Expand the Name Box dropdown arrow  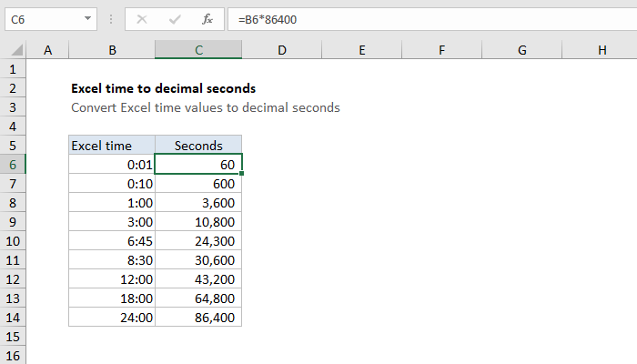tap(86, 18)
